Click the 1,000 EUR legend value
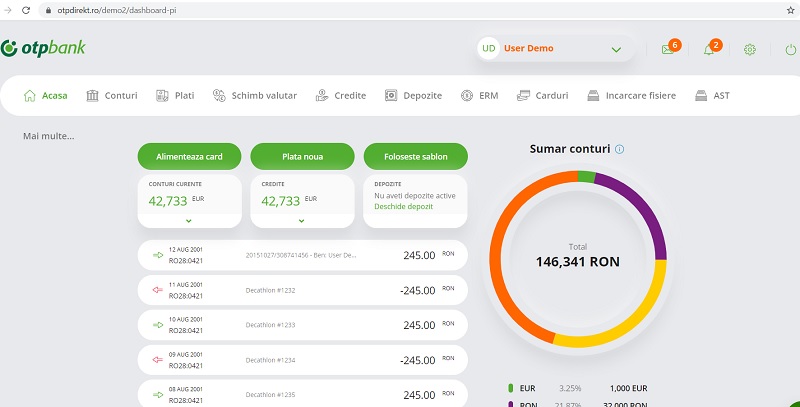The image size is (800, 407). pos(629,388)
